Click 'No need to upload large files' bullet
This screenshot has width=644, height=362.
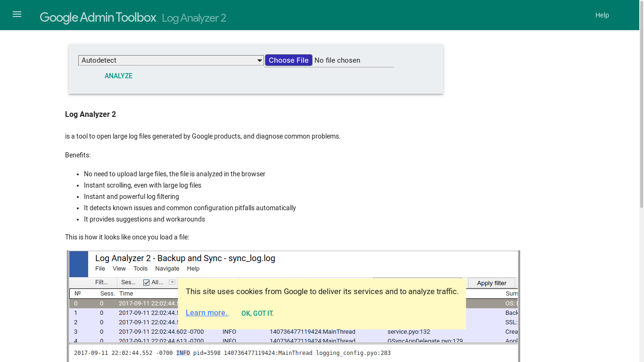tap(174, 174)
